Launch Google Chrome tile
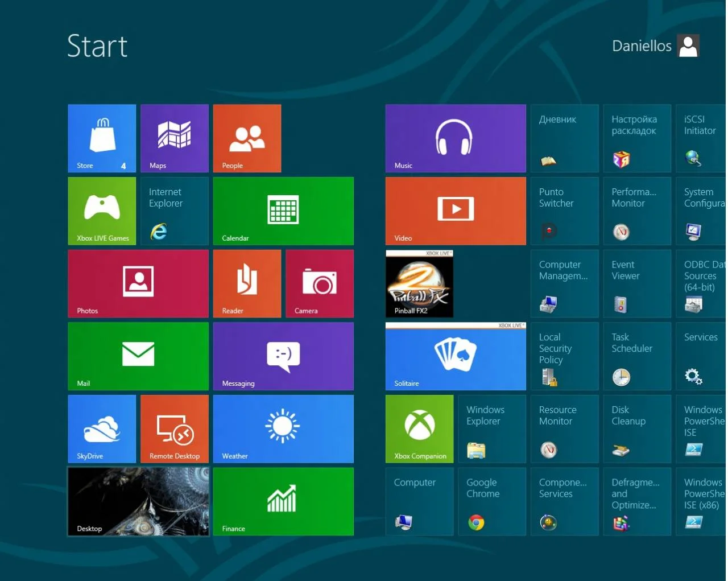Image resolution: width=728 pixels, height=581 pixels. tap(492, 501)
